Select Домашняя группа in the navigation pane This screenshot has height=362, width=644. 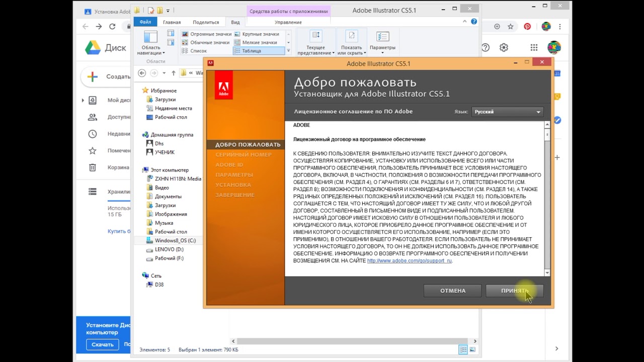coord(168,135)
